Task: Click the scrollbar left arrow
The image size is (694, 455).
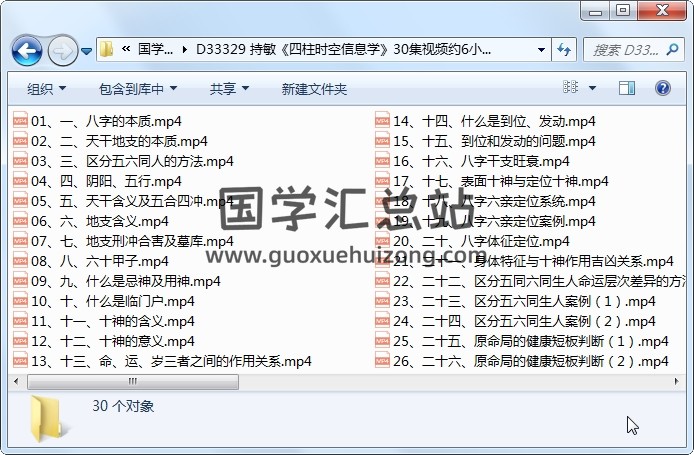Action: (x=16, y=381)
